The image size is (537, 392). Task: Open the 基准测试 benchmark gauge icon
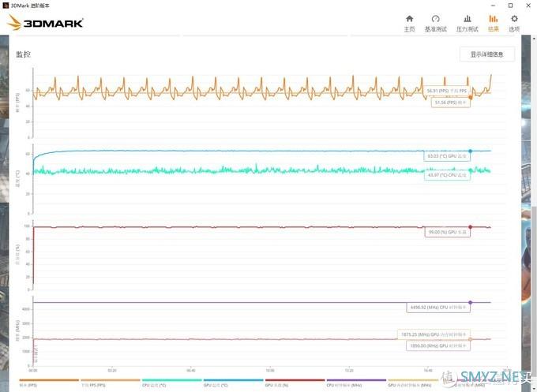pyautogui.click(x=436, y=19)
